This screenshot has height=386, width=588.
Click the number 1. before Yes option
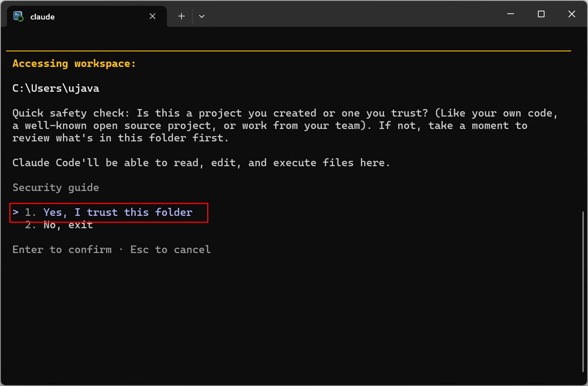[31, 212]
